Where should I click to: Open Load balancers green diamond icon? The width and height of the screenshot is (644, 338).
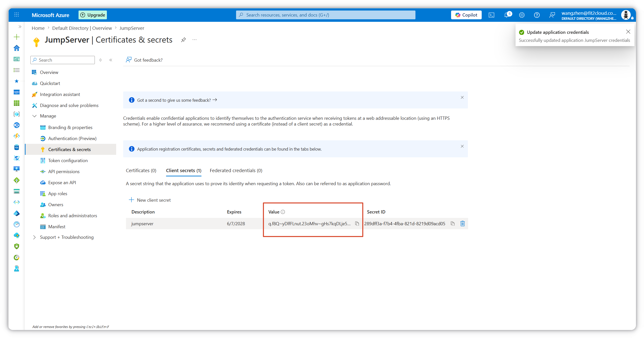[x=17, y=180]
